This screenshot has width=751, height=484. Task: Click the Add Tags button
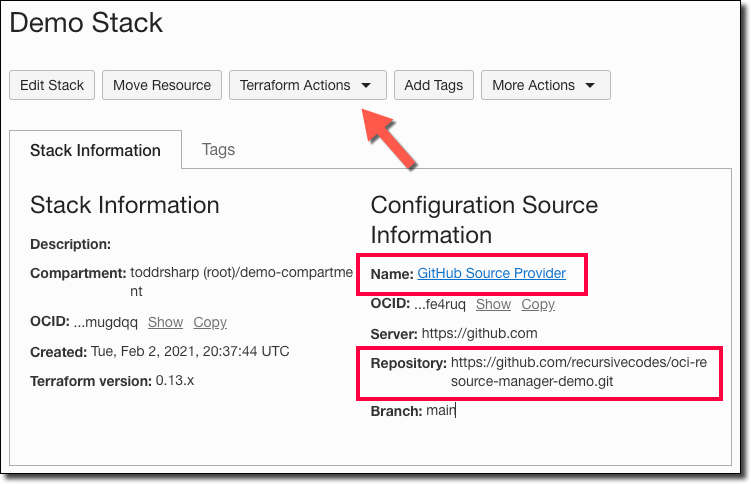tap(433, 85)
